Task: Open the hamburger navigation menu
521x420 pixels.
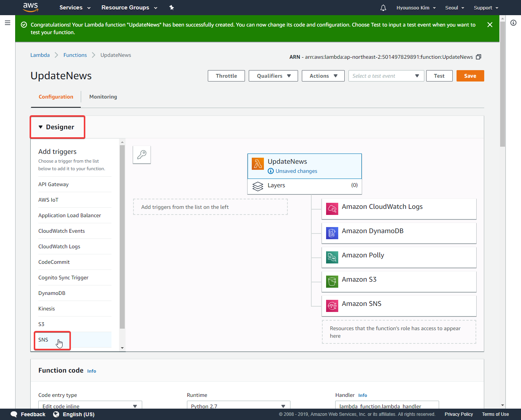Action: 7,23
